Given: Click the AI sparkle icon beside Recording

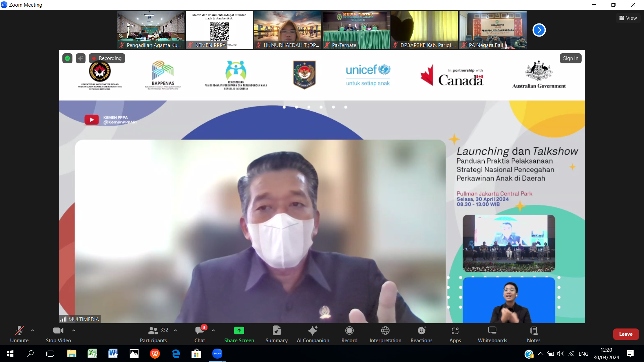Looking at the screenshot, I should click(x=80, y=58).
